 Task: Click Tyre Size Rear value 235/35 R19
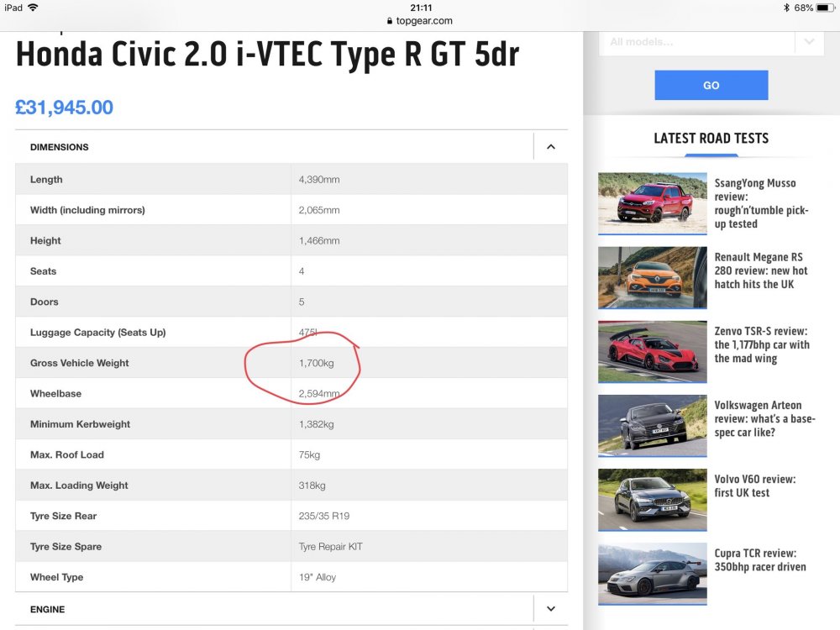click(x=323, y=516)
